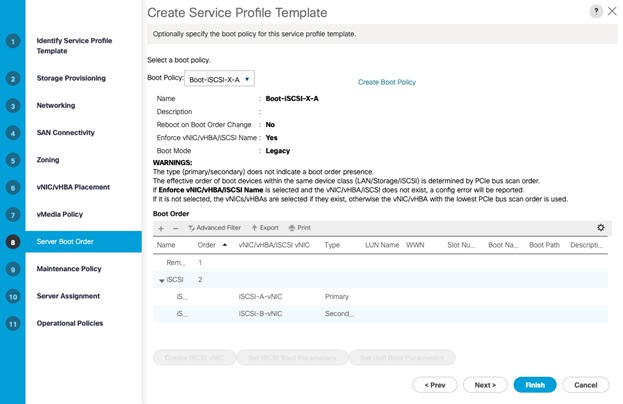Click the WWN column header

(x=415, y=245)
